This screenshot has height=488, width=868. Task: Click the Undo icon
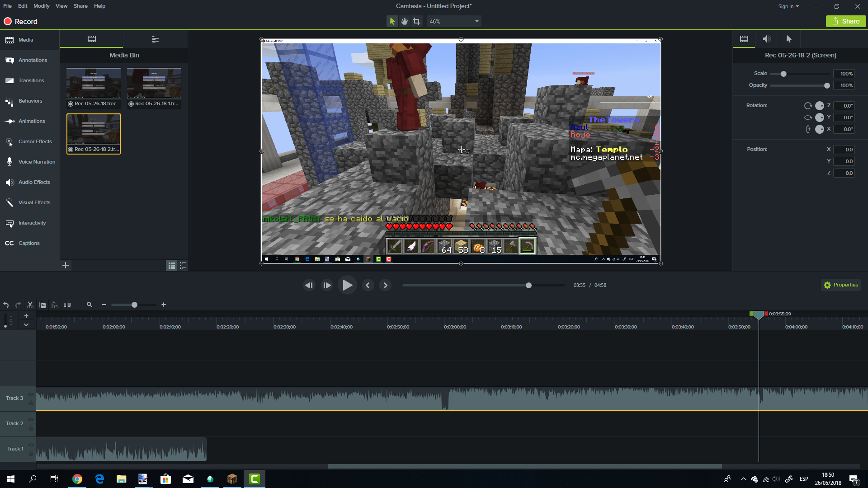click(x=6, y=305)
